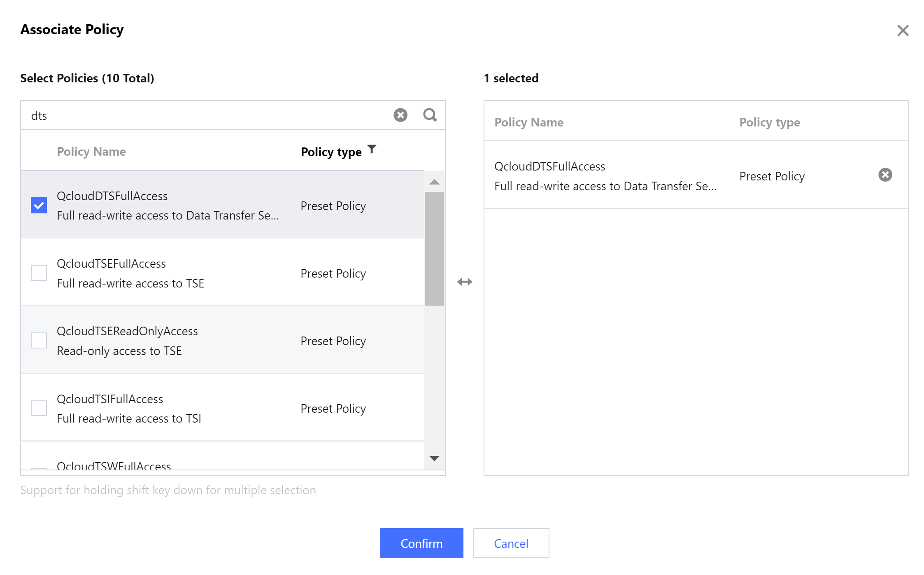Viewport: 924px width, 575px height.
Task: Click the transfer double-arrow icon
Action: pyautogui.click(x=464, y=282)
